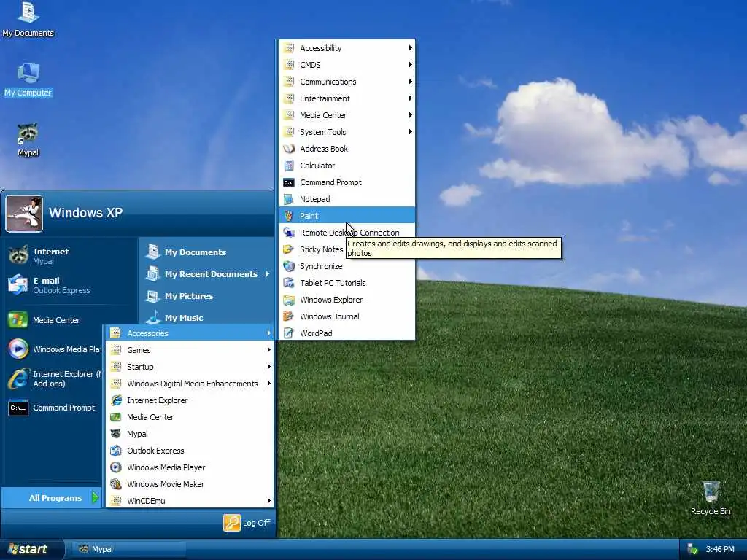Image resolution: width=747 pixels, height=560 pixels.
Task: Click the My Pictures icon
Action: pos(153,296)
